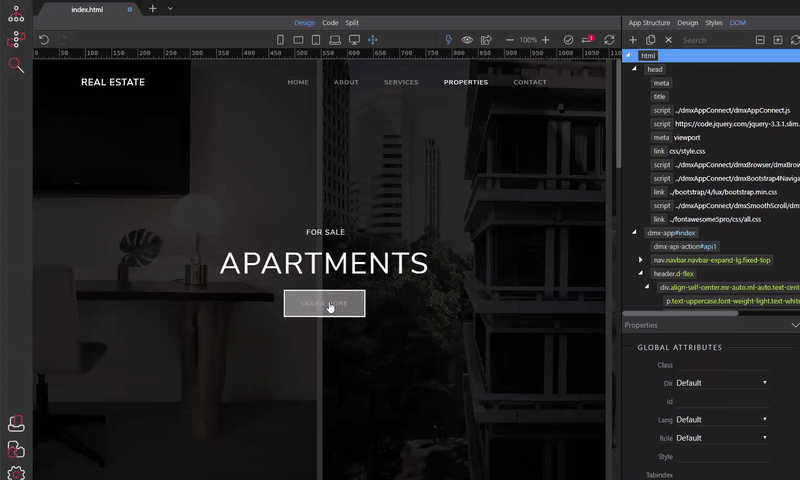The height and width of the screenshot is (480, 800).
Task: Click the add node plus icon in DOM panel
Action: coord(633,40)
